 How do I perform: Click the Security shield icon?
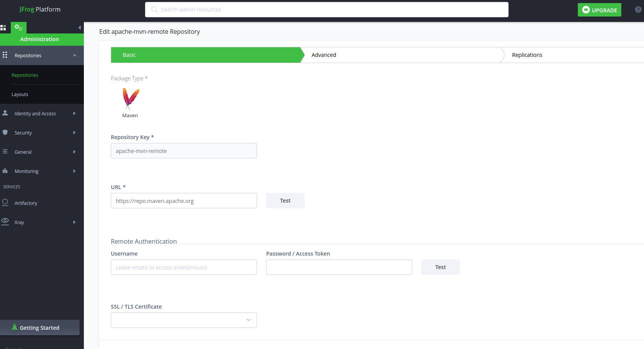[5, 132]
